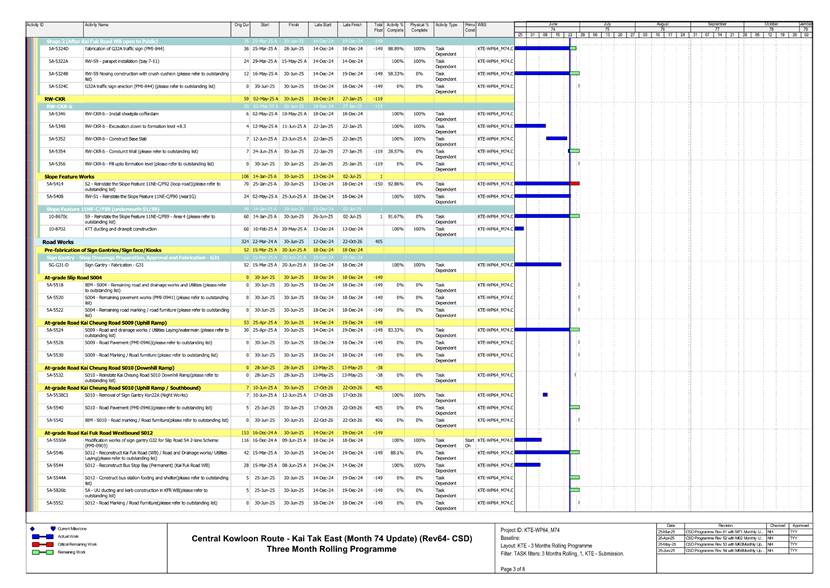Viewport: 830px width, 588px height.
Task: Click the red Critical Remaining Work legend bar
Action: (x=43, y=543)
